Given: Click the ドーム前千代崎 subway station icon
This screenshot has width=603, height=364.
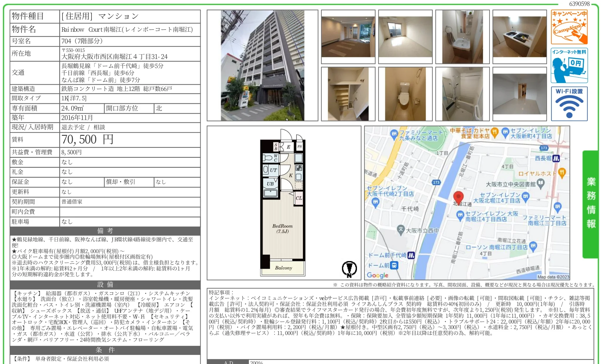Looking at the screenshot, I should [411, 255].
